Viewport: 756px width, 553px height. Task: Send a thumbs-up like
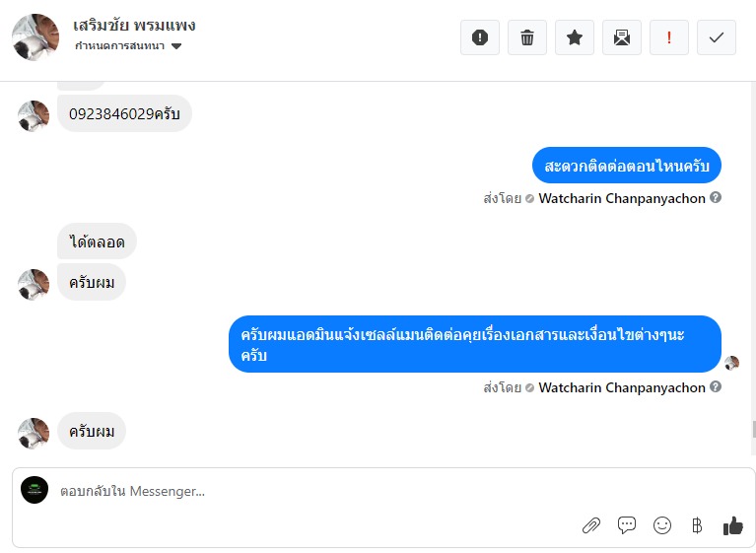click(732, 525)
